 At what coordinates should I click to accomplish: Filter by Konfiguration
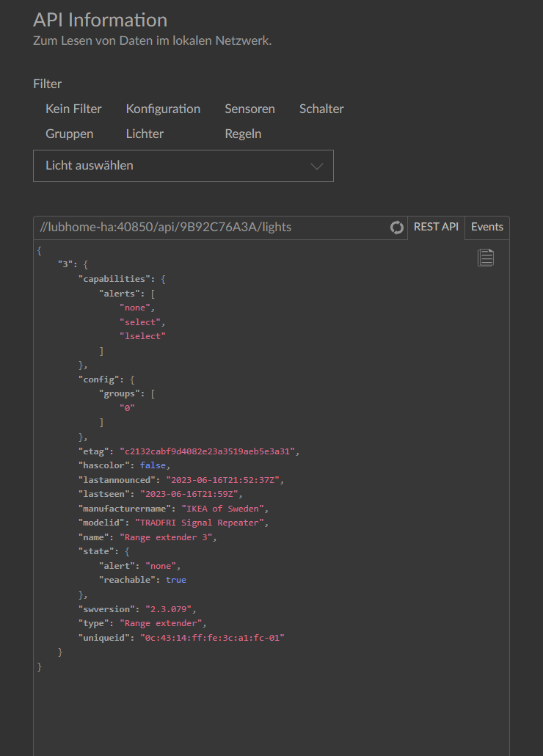[163, 109]
